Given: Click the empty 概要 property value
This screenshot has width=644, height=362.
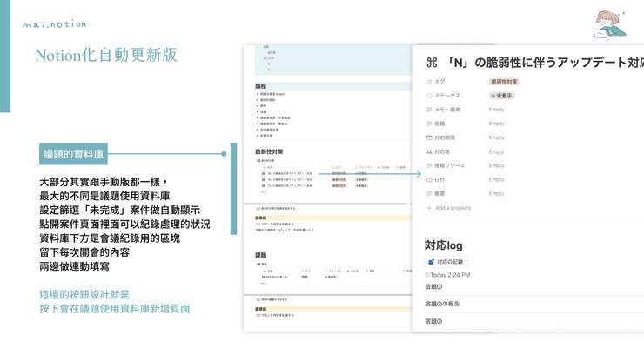Looking at the screenshot, I should (496, 193).
